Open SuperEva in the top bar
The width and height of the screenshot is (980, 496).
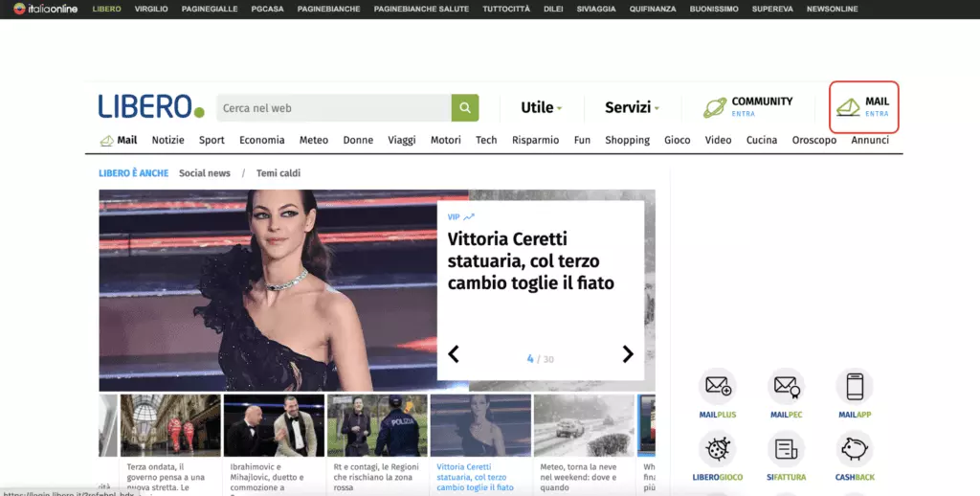pos(772,9)
